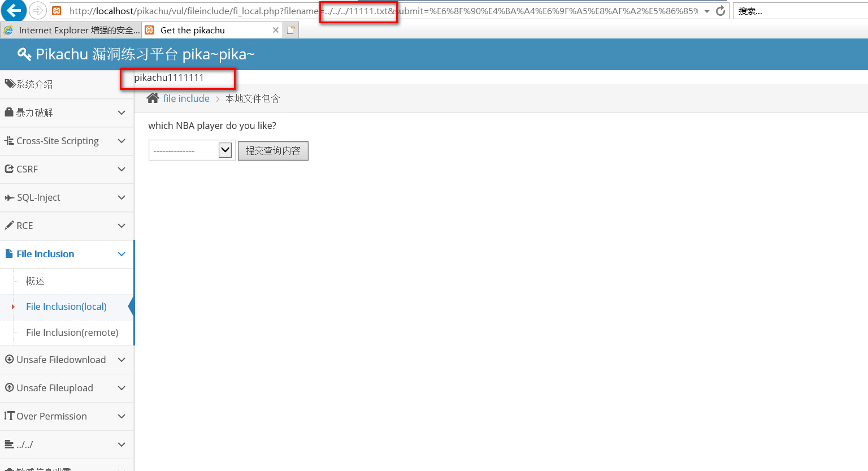Viewport: 868px width, 471px height.
Task: Click the browser forward arrow button
Action: click(x=37, y=10)
